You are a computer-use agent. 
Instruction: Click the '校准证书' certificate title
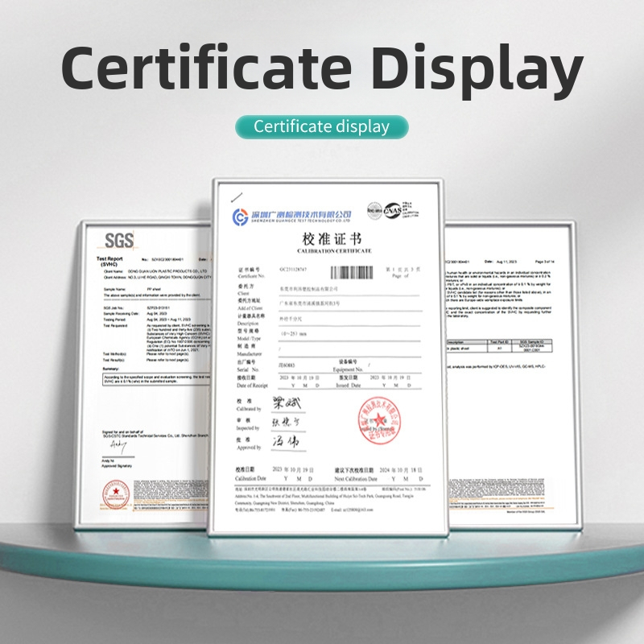(332, 240)
